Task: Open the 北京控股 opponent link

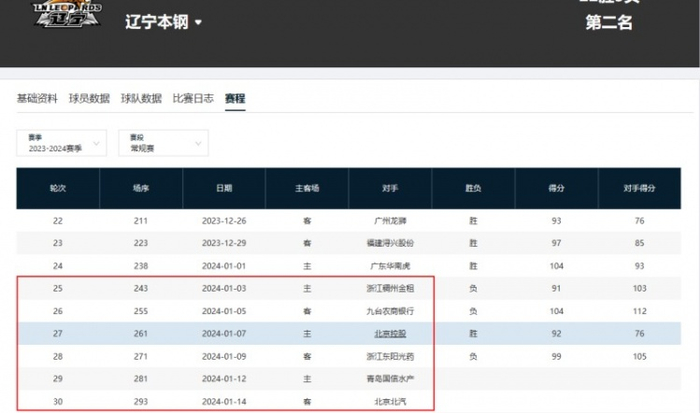Action: tap(390, 334)
